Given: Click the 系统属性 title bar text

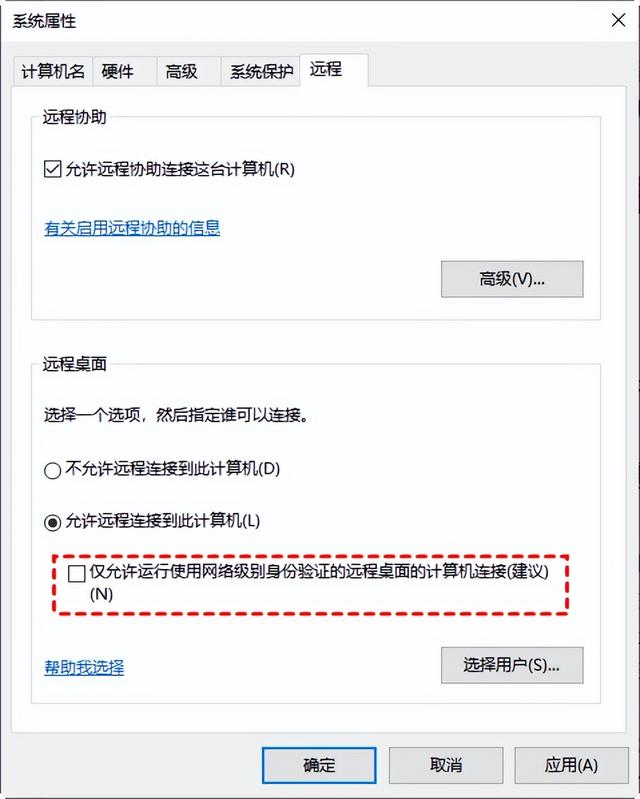Looking at the screenshot, I should click(44, 21).
